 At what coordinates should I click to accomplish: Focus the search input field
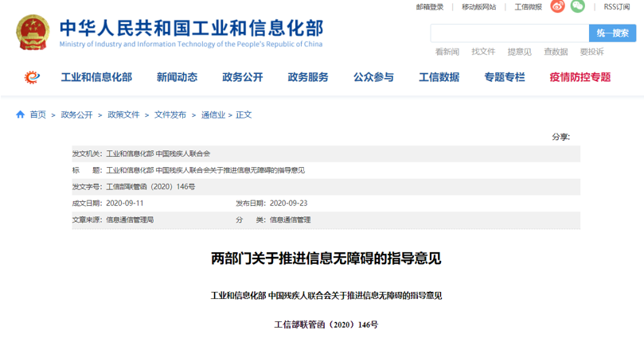(509, 33)
